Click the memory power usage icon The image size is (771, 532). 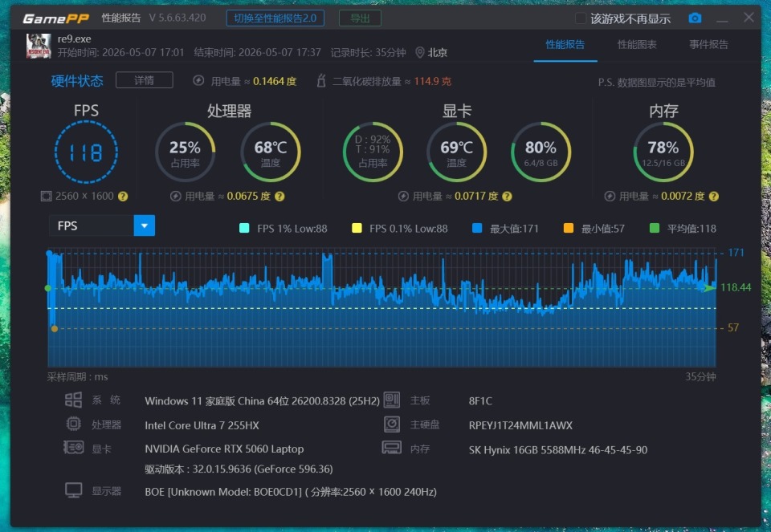point(610,197)
